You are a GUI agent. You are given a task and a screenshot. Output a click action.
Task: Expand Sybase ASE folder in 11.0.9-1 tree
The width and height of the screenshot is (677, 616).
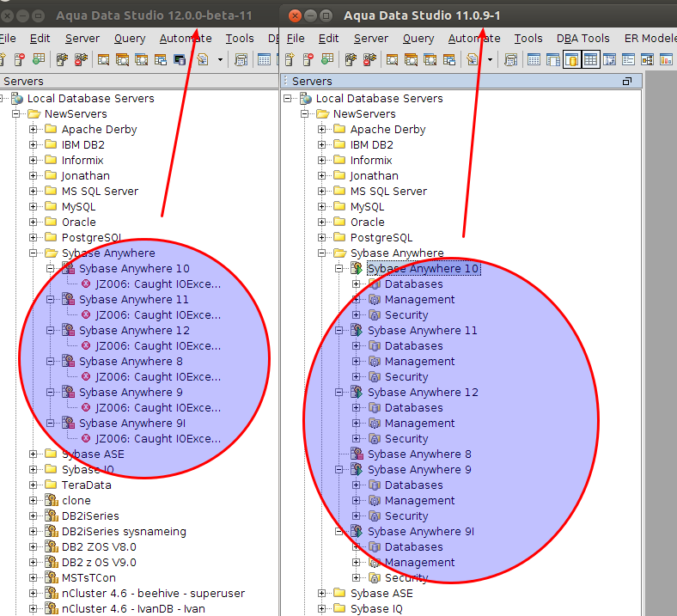(321, 594)
